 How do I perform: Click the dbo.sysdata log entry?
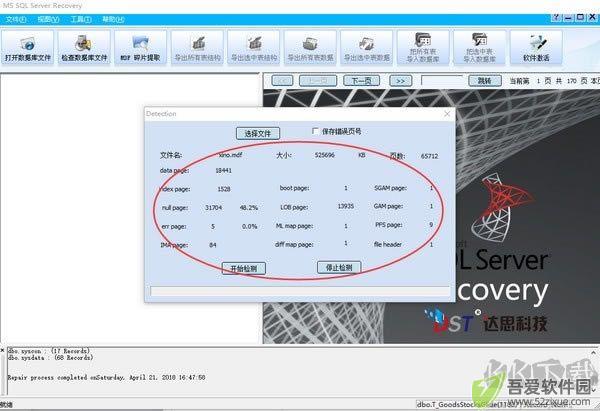[x=51, y=357]
